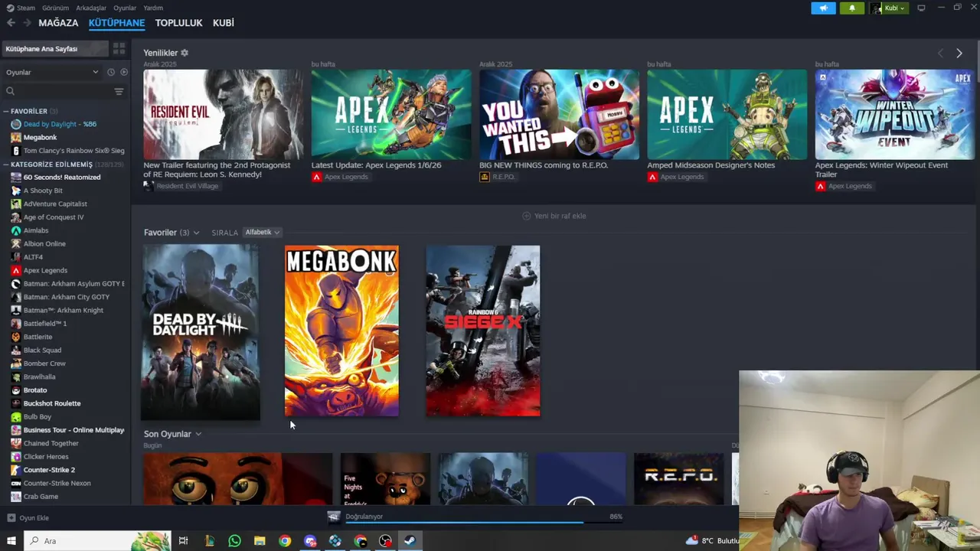Viewport: 980px width, 551px height.
Task: Go forward with the navigation arrow
Action: (x=27, y=23)
